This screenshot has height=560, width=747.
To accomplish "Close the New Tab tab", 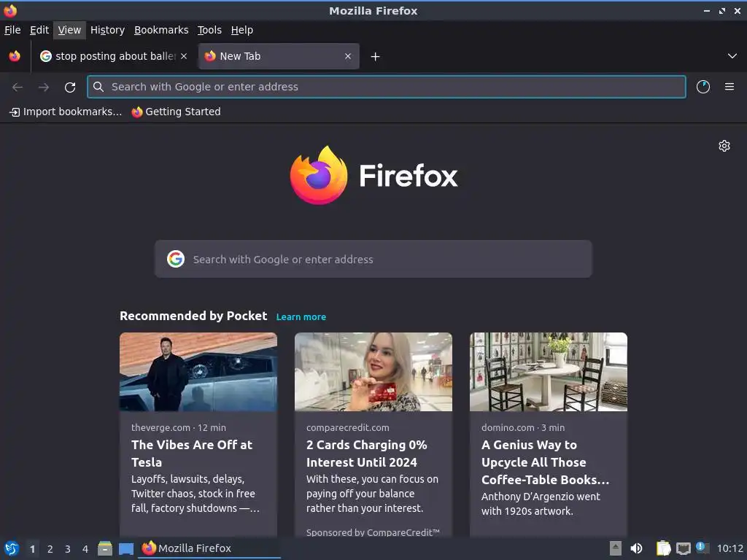I will tap(348, 56).
